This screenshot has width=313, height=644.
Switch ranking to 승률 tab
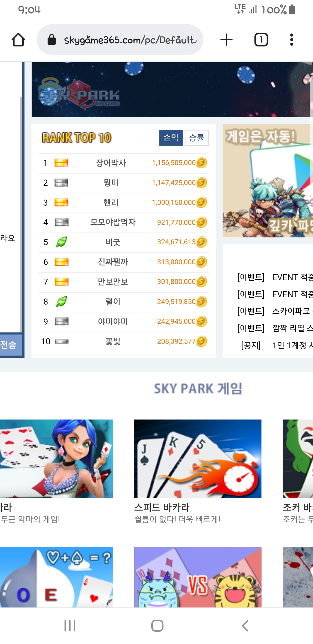coord(196,138)
